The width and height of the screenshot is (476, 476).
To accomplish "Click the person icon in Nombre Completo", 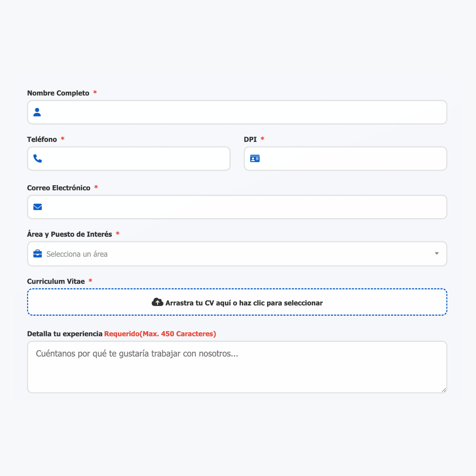I will (37, 112).
